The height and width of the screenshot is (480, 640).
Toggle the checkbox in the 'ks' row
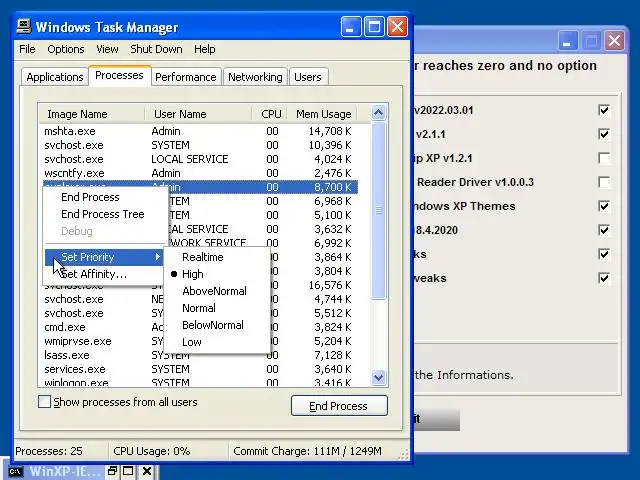tap(604, 254)
